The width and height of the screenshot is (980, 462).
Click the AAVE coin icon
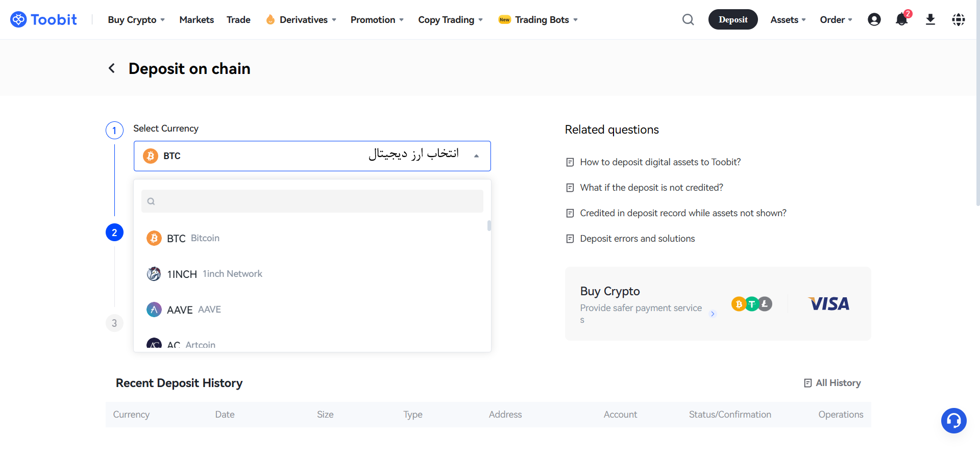(154, 310)
